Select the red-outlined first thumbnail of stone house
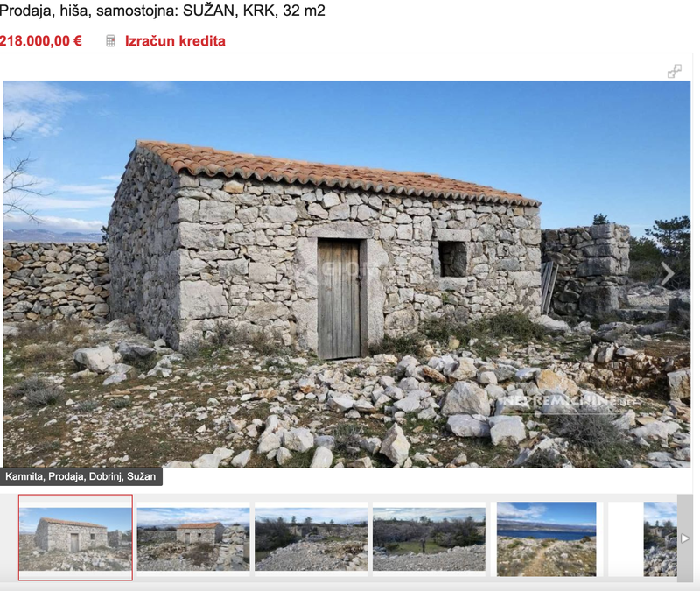This screenshot has height=591, width=700. tap(75, 538)
